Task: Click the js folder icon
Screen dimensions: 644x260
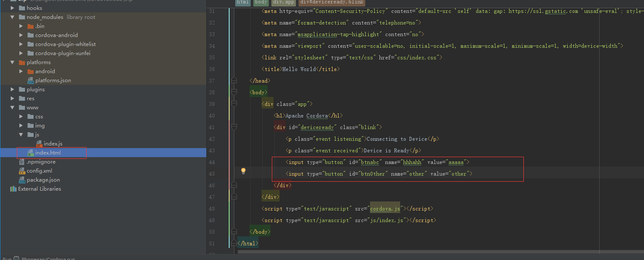Action: (x=31, y=134)
